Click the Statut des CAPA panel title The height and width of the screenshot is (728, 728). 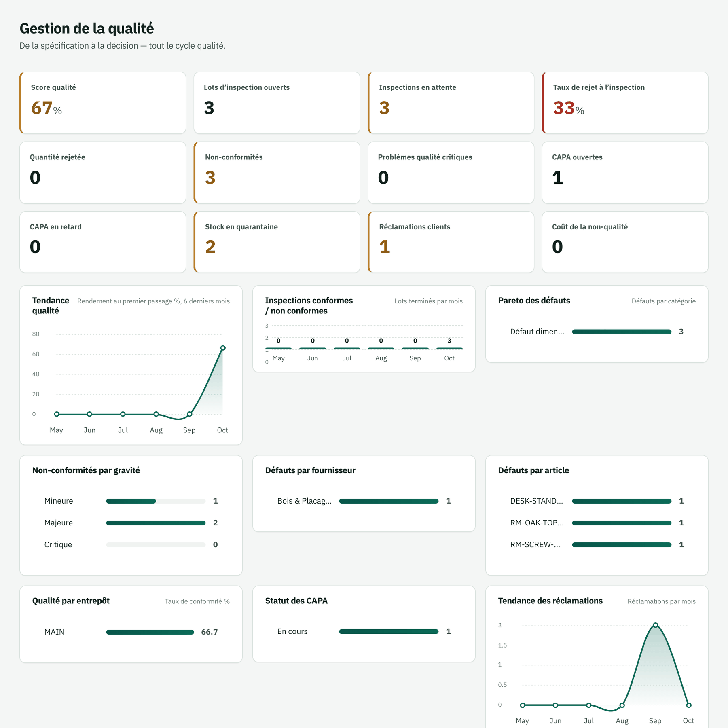[x=296, y=601]
